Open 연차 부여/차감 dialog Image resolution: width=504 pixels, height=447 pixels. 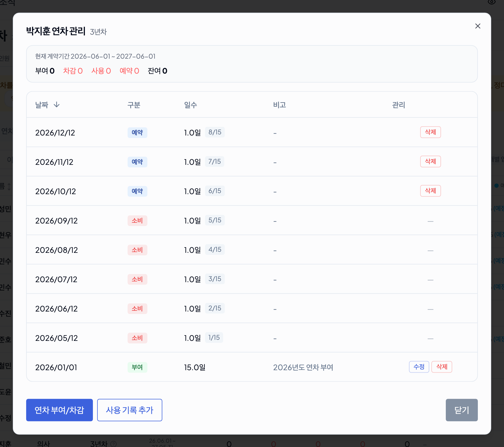pyautogui.click(x=60, y=410)
